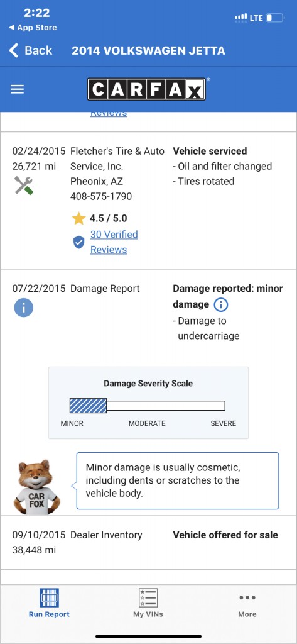Open the minor damage info icon
This screenshot has width=297, height=644.
(x=221, y=305)
